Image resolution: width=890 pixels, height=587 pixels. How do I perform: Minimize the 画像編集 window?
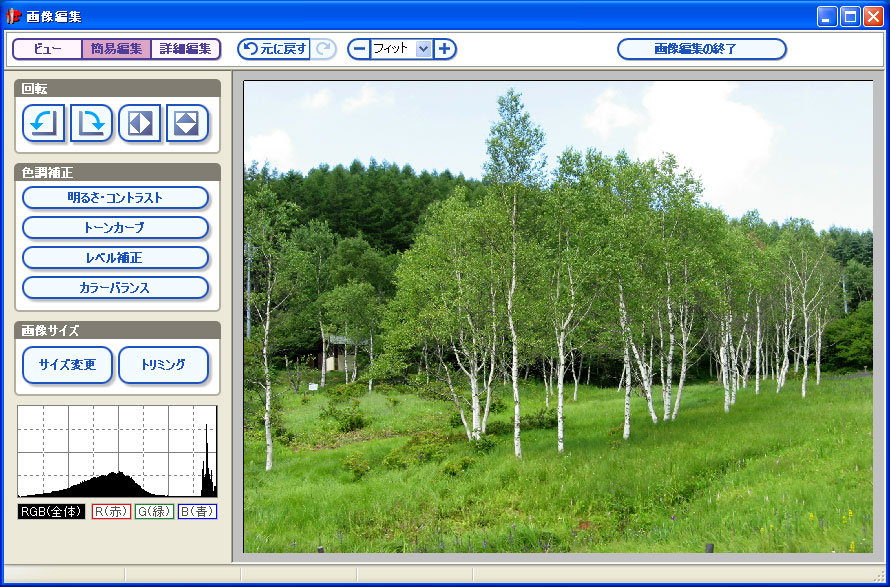pyautogui.click(x=827, y=16)
